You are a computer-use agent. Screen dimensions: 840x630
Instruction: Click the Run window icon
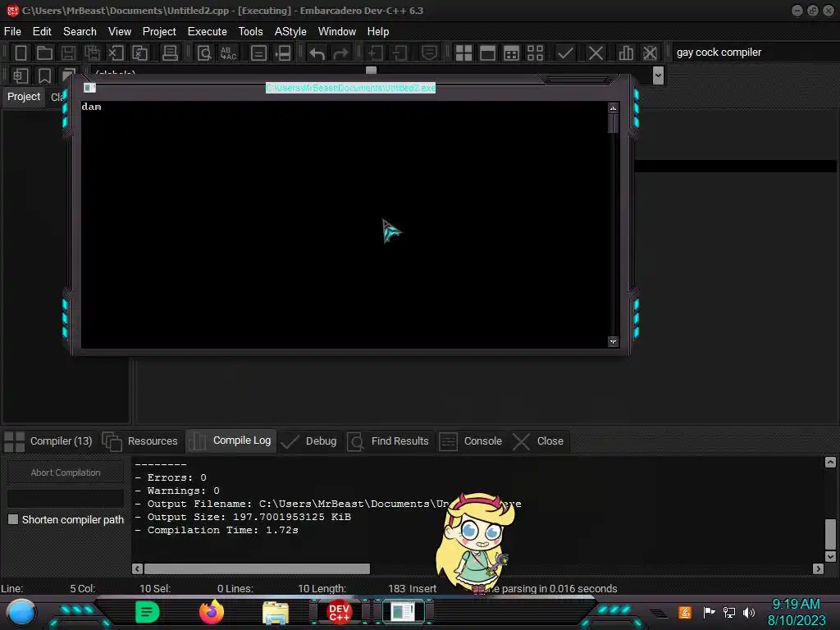(487, 53)
